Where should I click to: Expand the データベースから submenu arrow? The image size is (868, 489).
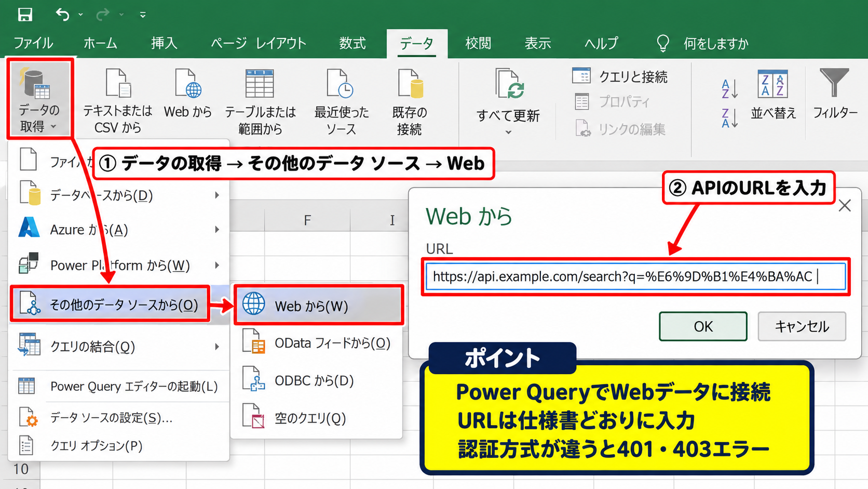click(217, 195)
